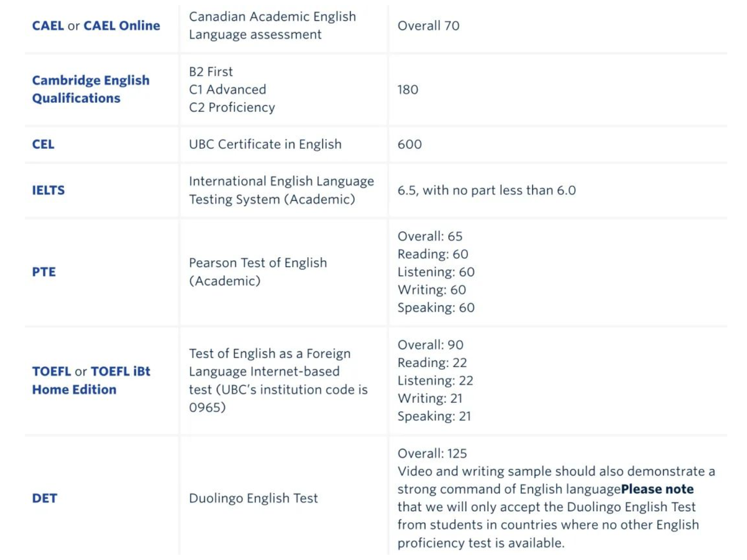Click the bold Please note text
The width and height of the screenshot is (747, 560).
click(657, 489)
